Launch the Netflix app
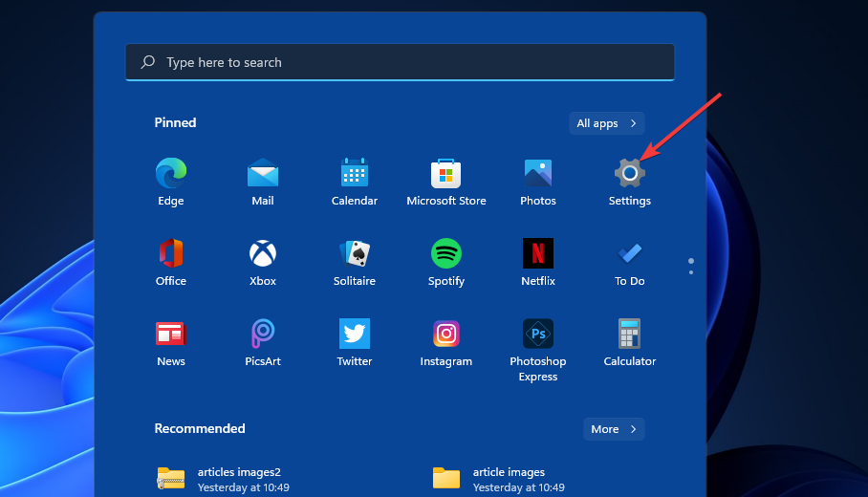Viewport: 868px width, 497px height. 538,262
